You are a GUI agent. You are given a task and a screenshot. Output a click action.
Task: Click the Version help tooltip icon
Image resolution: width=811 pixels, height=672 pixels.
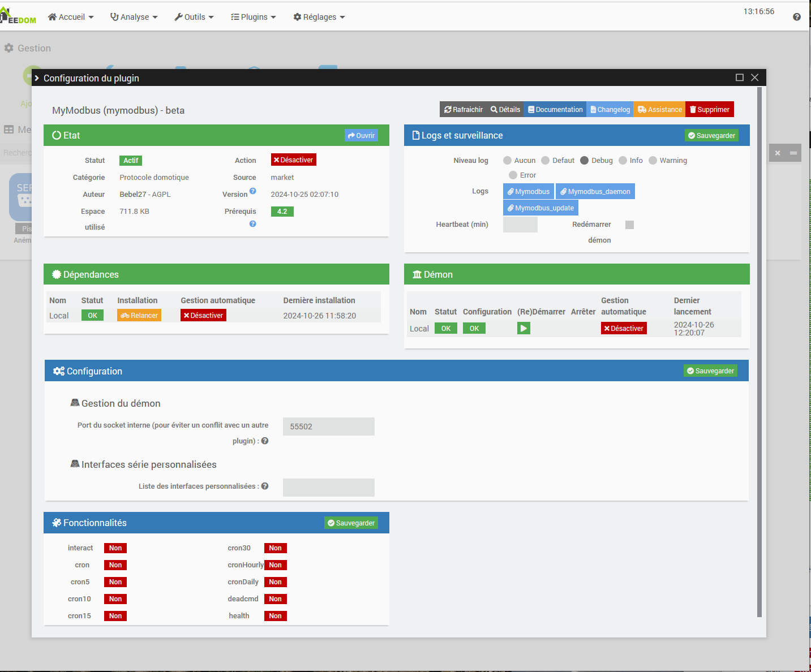(253, 191)
